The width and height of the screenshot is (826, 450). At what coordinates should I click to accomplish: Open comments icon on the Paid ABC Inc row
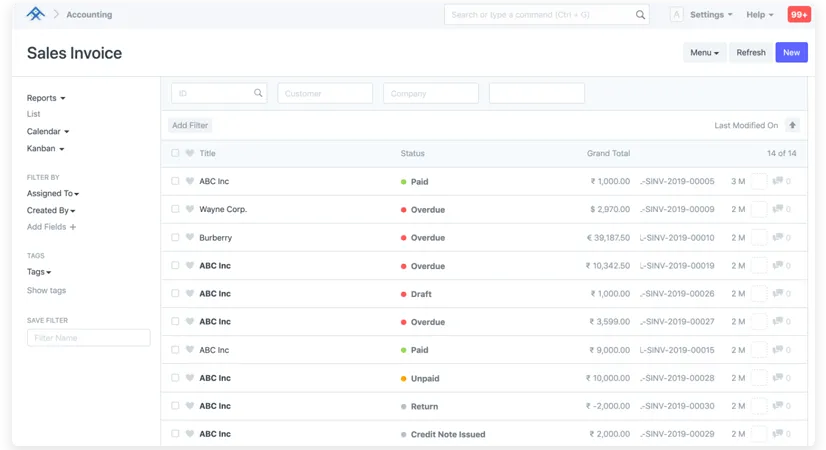tap(777, 181)
